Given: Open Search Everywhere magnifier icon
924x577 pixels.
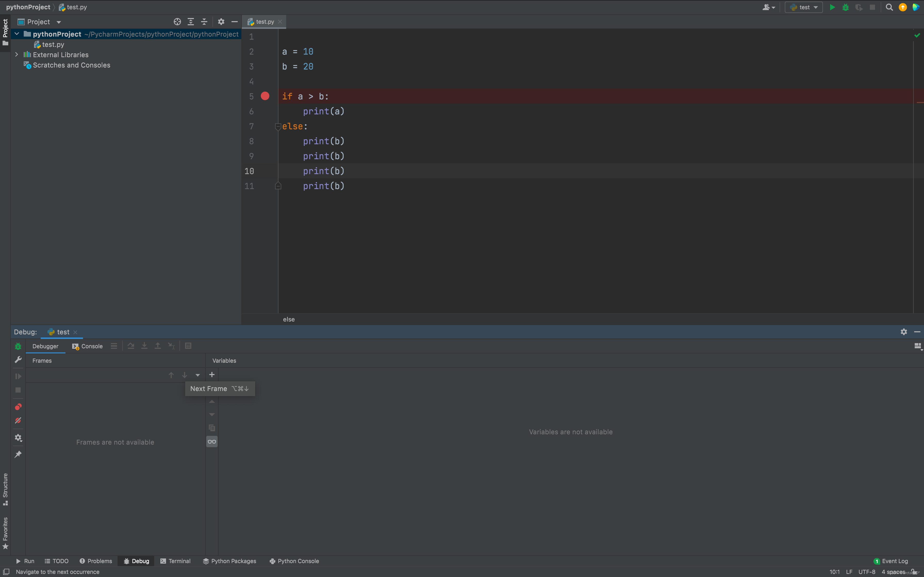Looking at the screenshot, I should [889, 7].
